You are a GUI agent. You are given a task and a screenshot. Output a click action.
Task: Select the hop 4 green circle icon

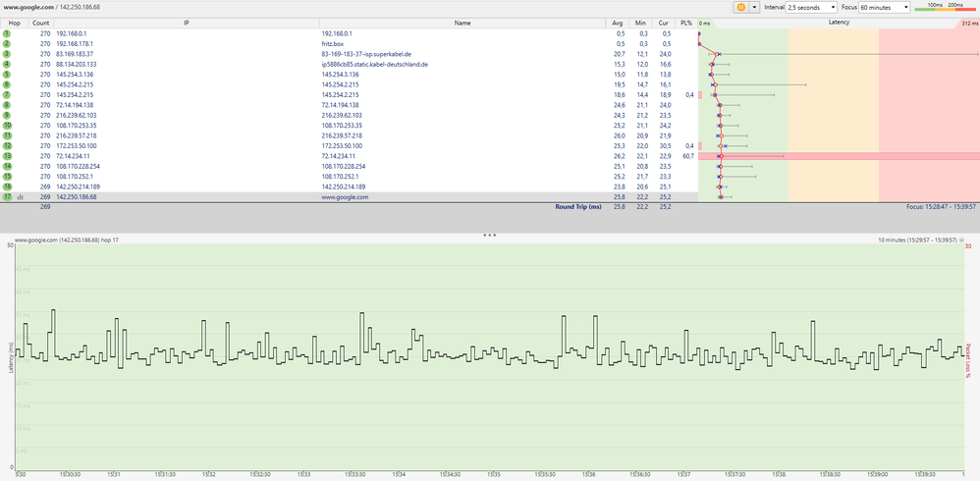[7, 64]
